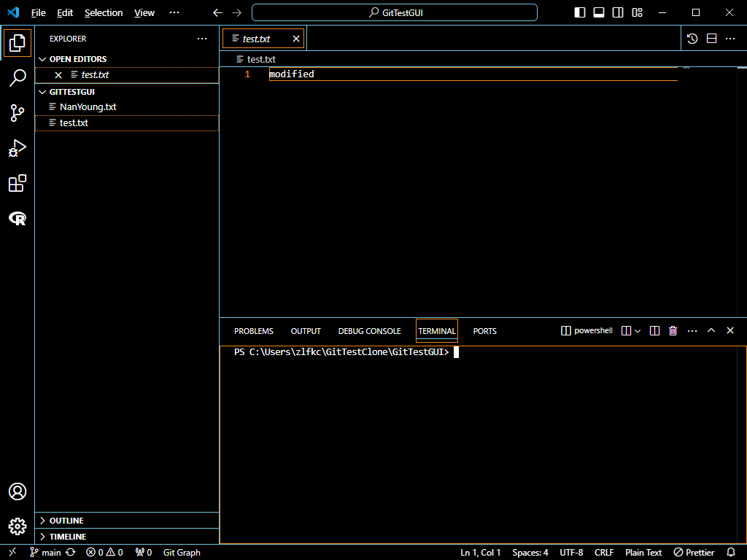
Task: Split the terminal
Action: [654, 330]
